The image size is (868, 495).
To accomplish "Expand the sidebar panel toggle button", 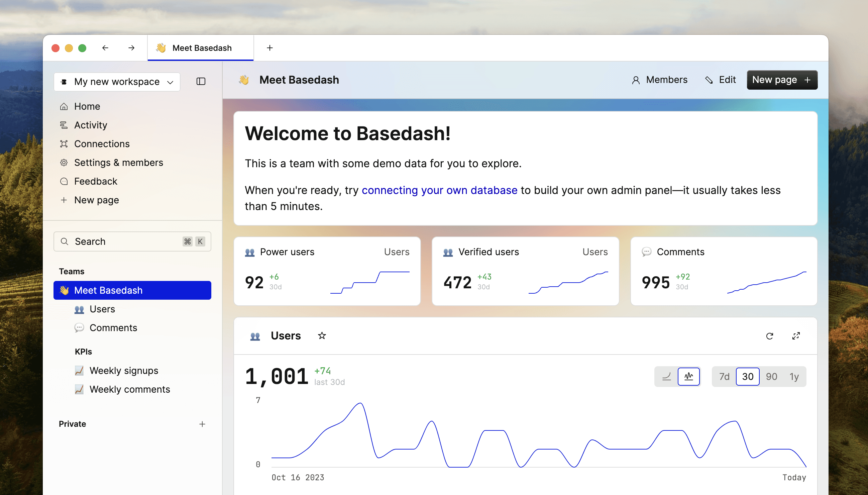I will coord(201,81).
